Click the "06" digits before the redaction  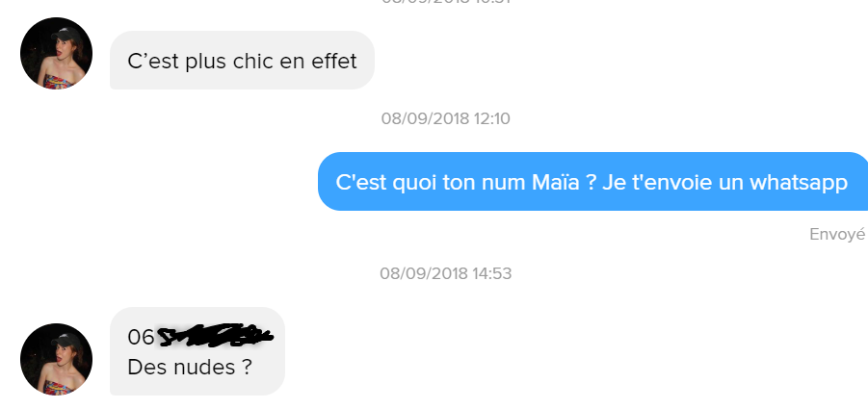pos(141,338)
